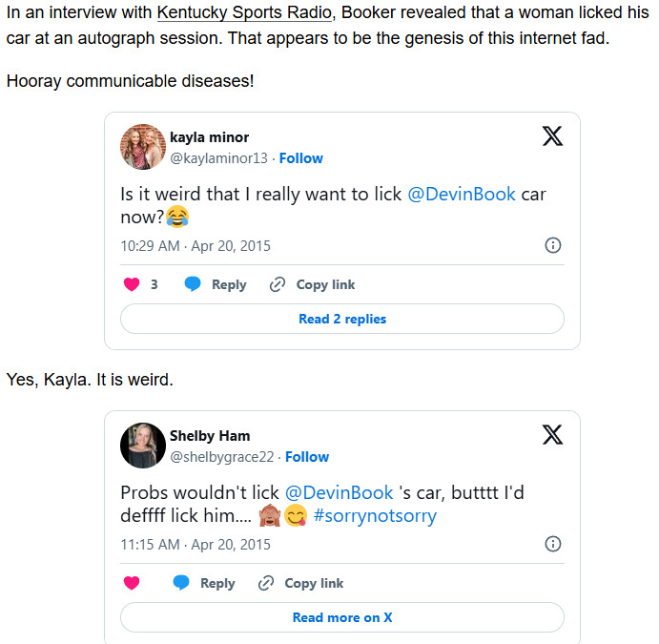Screen dimensions: 659x644
Task: Follow @kaylaminor13
Action: click(301, 158)
